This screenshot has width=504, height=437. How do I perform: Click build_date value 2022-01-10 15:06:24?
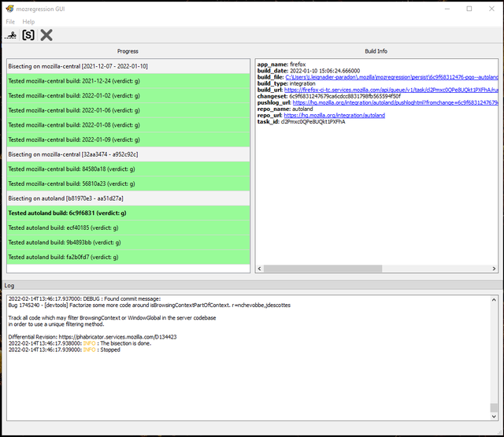(325, 71)
